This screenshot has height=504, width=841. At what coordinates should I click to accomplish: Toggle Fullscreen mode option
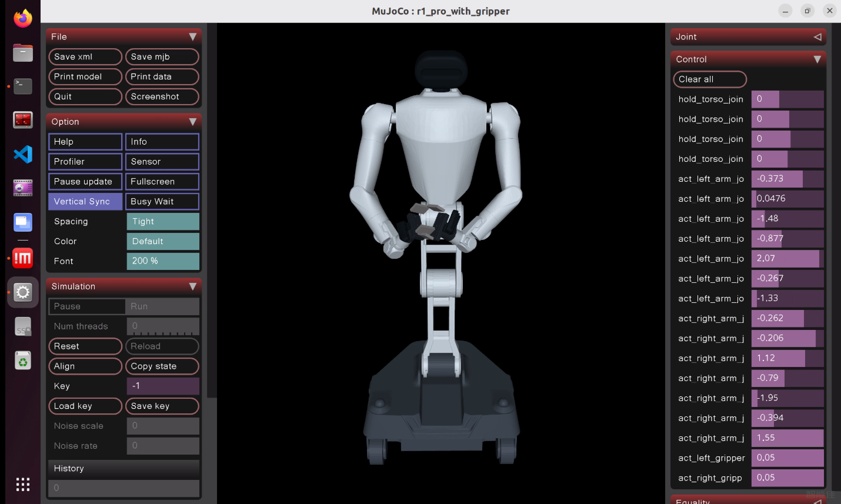[x=162, y=182]
